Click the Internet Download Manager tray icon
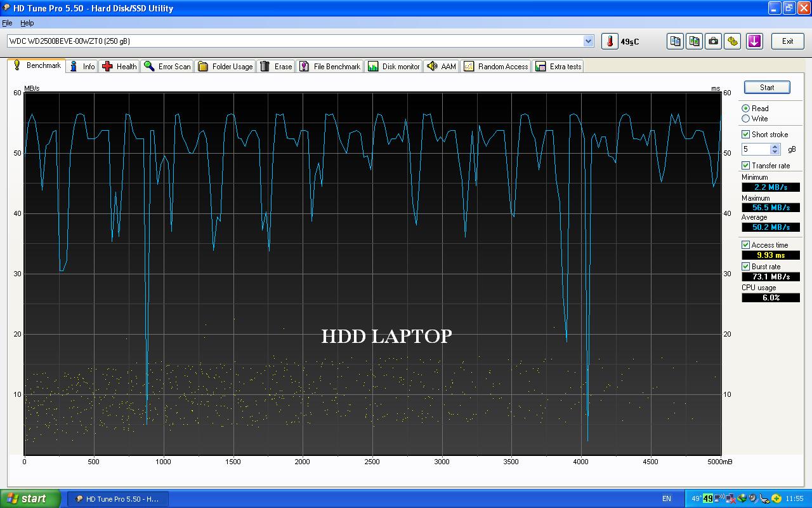The image size is (812, 508). (x=742, y=498)
